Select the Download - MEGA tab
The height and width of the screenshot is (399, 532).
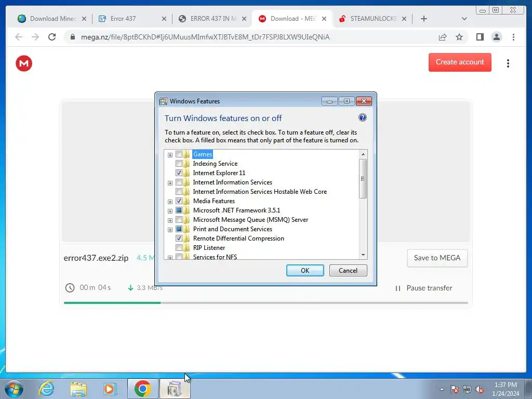pos(292,19)
